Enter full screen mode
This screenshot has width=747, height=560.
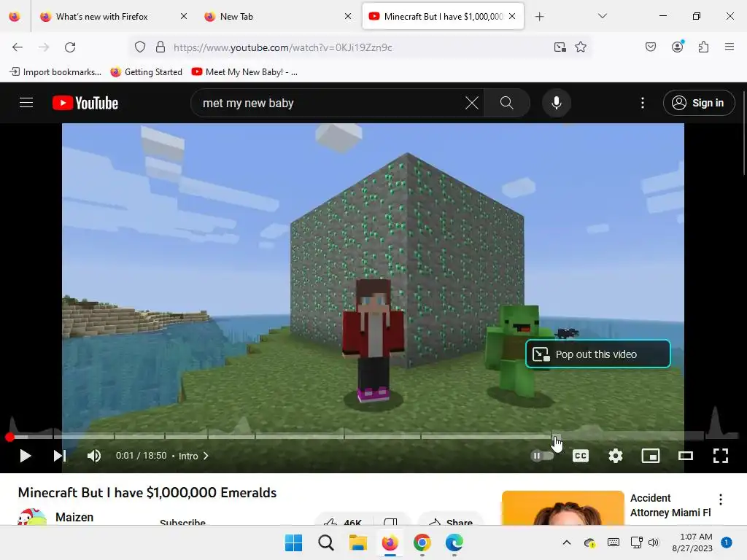[720, 456]
